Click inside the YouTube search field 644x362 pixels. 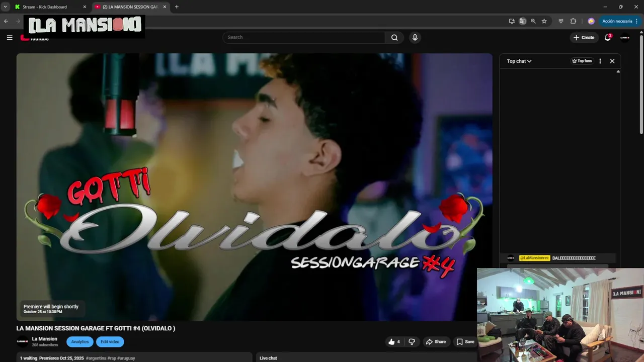click(304, 38)
